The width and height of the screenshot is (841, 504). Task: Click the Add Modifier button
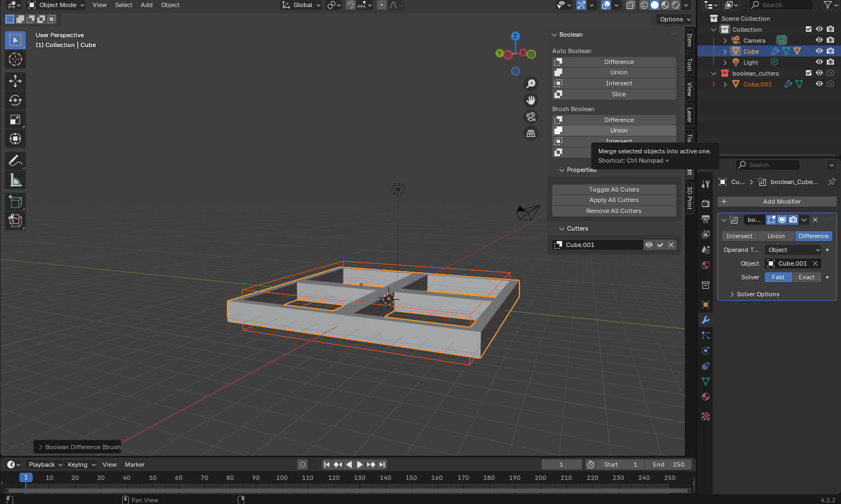coord(777,202)
